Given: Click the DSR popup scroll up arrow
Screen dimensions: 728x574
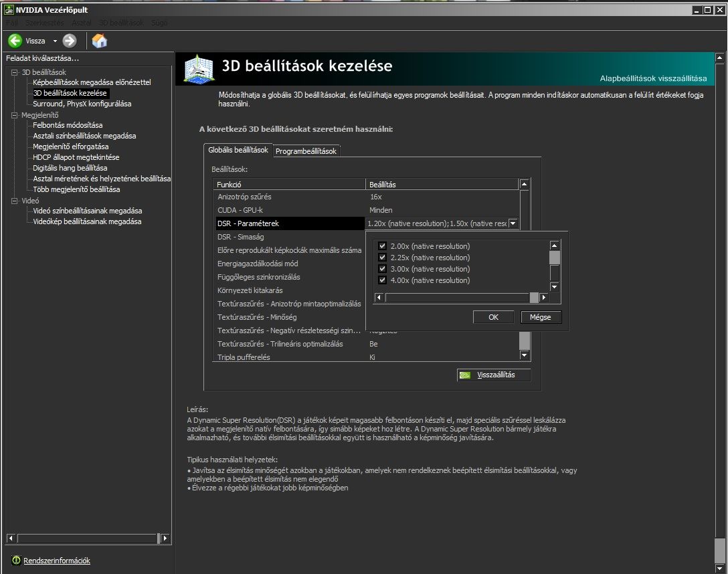Looking at the screenshot, I should (554, 245).
